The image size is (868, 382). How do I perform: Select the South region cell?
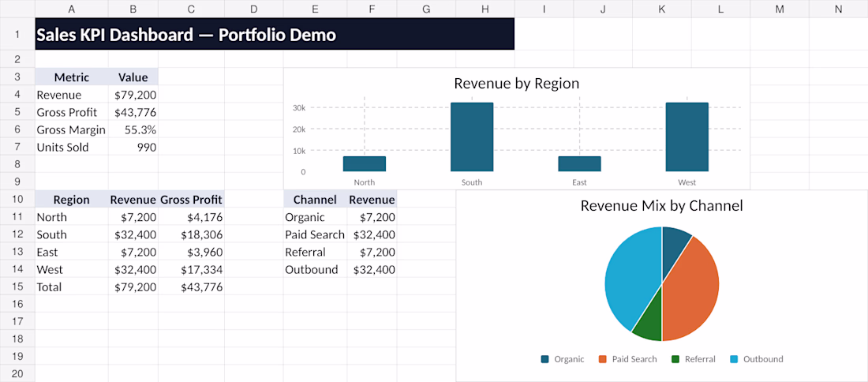pos(71,234)
